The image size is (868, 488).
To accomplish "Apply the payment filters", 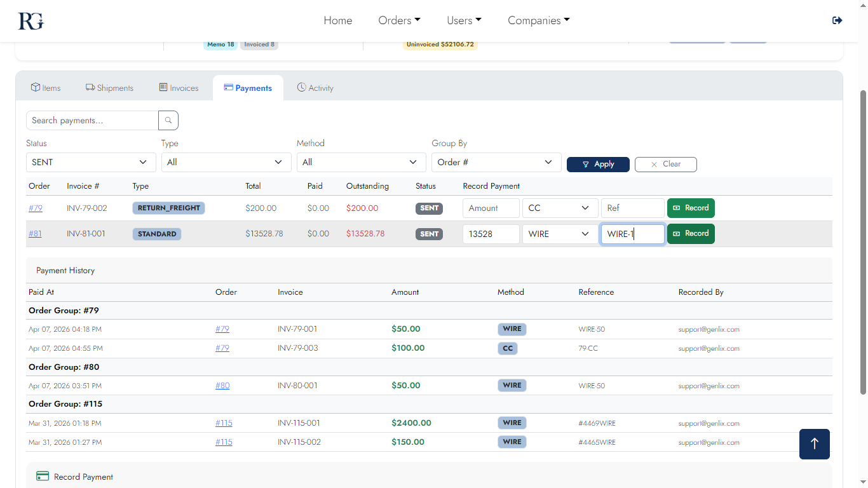I will 598,164.
